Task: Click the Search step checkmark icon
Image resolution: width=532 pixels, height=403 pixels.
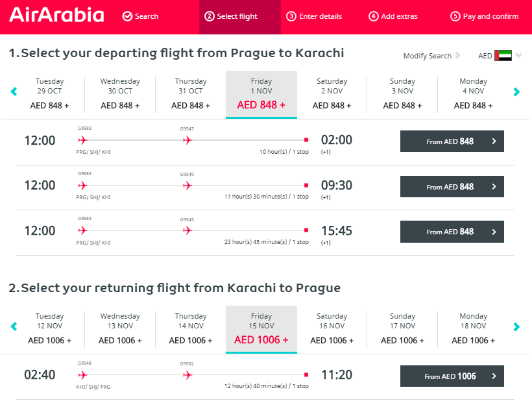Action: click(127, 16)
